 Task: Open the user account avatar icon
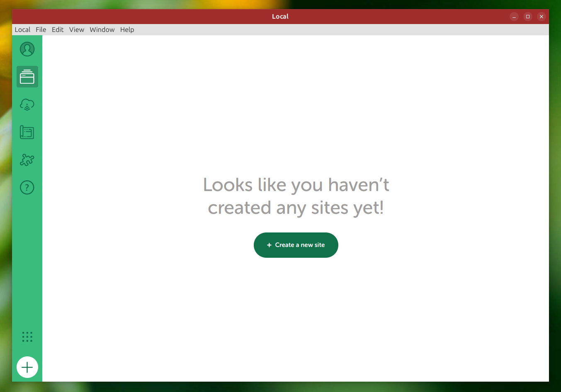pos(27,49)
